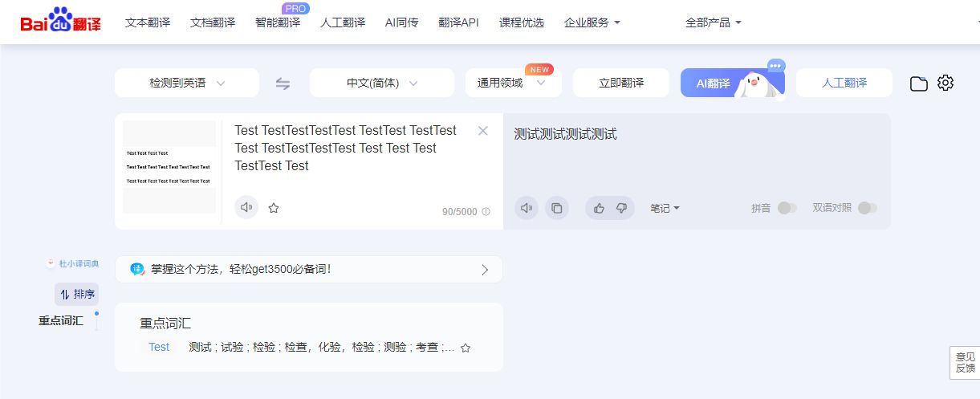Open translation settings gear
The image size is (980, 399).
(x=945, y=83)
